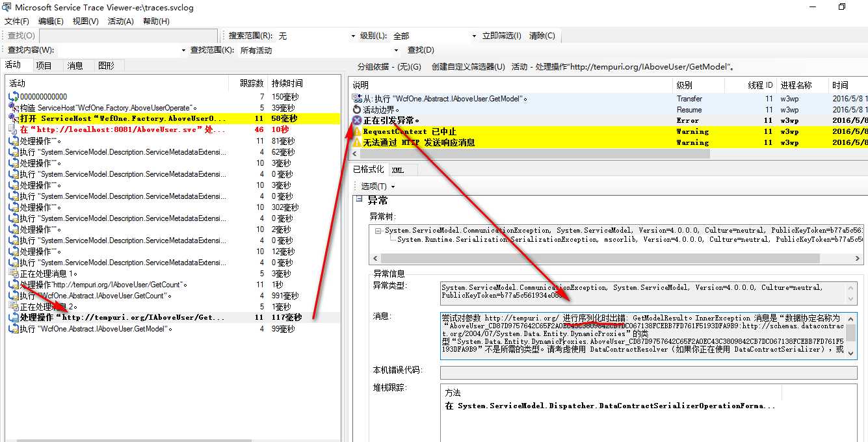Viewport: 868px width, 442px height.
Task: Select trace row 无法通过 HTTP 发送响应消息
Action: [x=609, y=142]
